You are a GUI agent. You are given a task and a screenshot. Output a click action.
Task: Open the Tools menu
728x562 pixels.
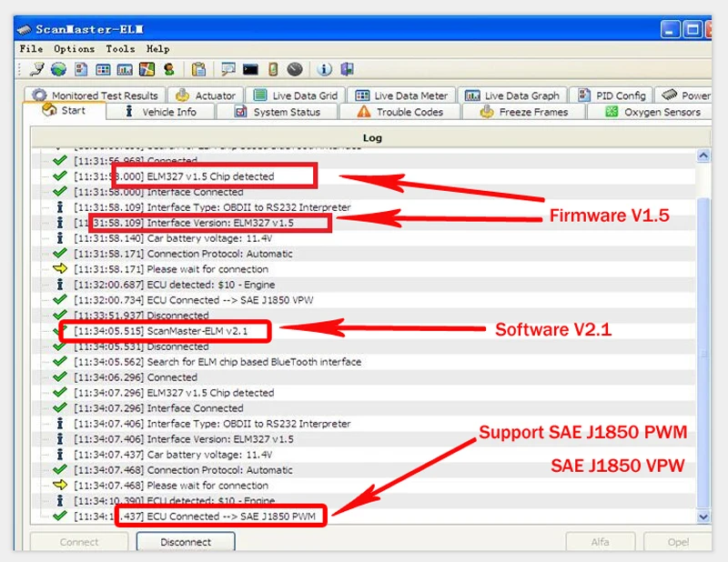[x=120, y=49]
